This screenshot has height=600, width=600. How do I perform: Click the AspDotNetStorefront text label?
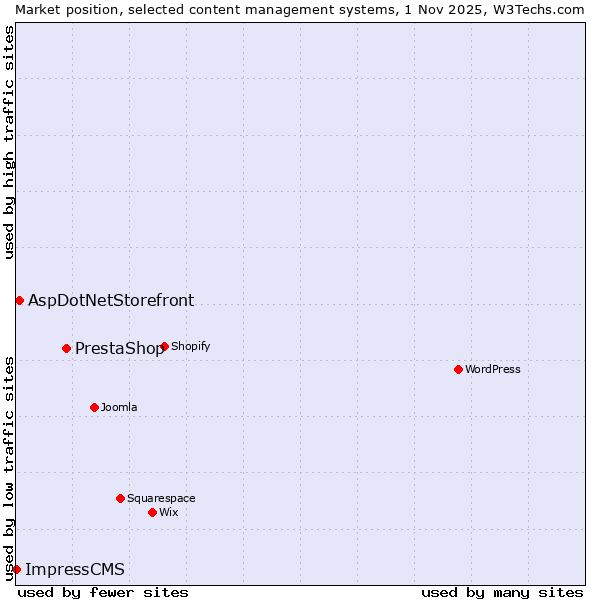coord(111,300)
